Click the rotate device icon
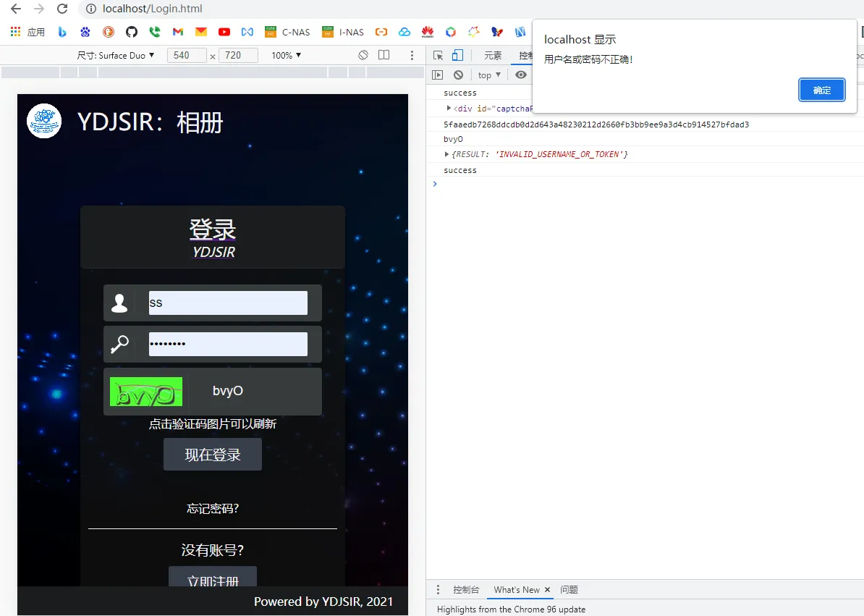 [363, 55]
